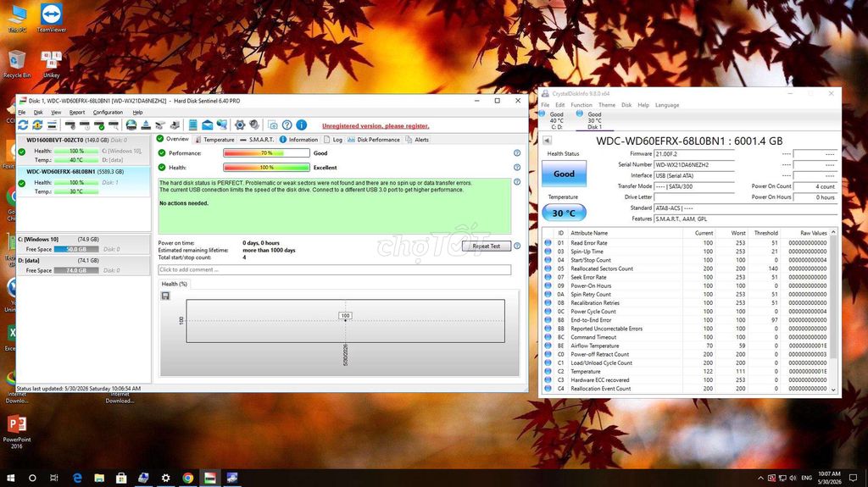Click the networked monitors icon in Sentinel toolbar

pyautogui.click(x=221, y=125)
